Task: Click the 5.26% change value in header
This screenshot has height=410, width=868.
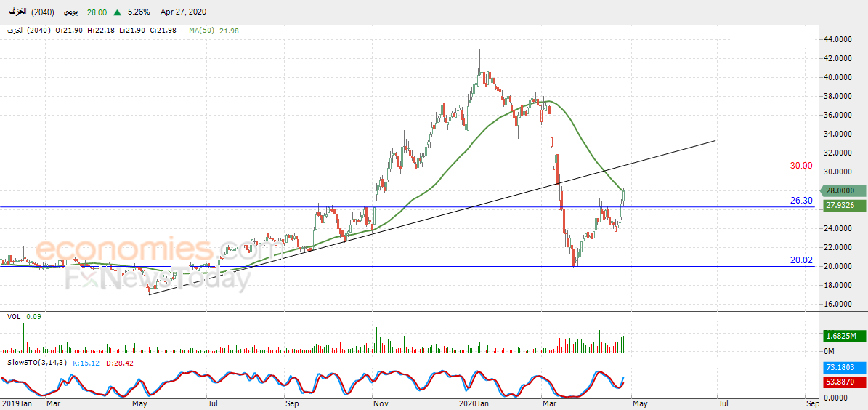Action: tap(139, 12)
